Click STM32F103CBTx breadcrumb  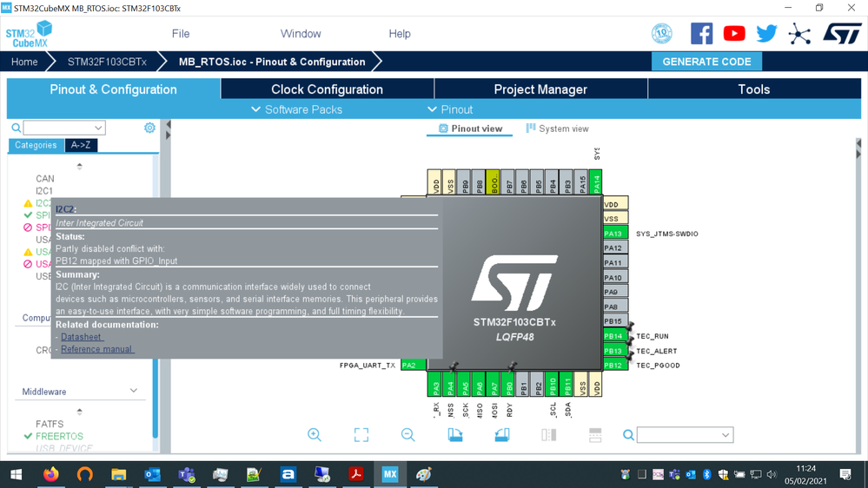[107, 62]
